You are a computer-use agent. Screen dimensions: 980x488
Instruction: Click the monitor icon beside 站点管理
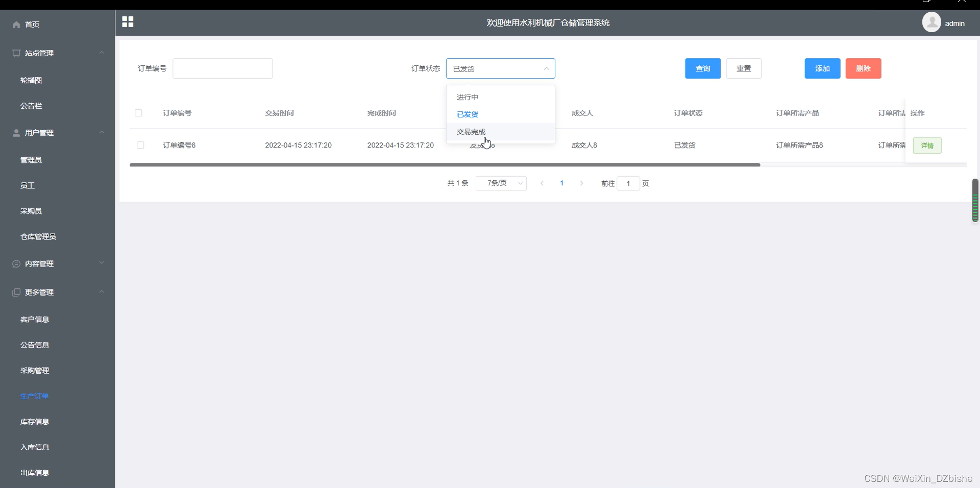pyautogui.click(x=16, y=53)
